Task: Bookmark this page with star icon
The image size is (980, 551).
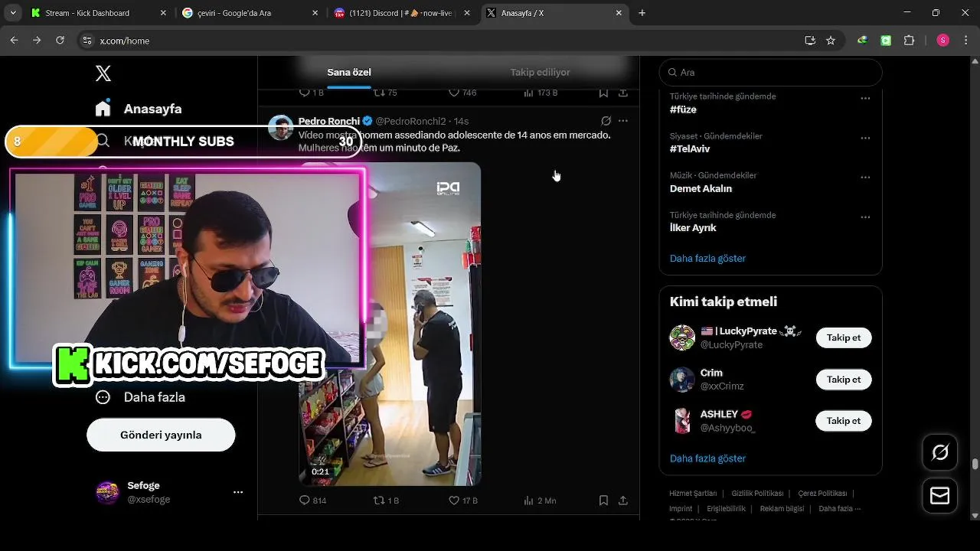Action: click(831, 41)
